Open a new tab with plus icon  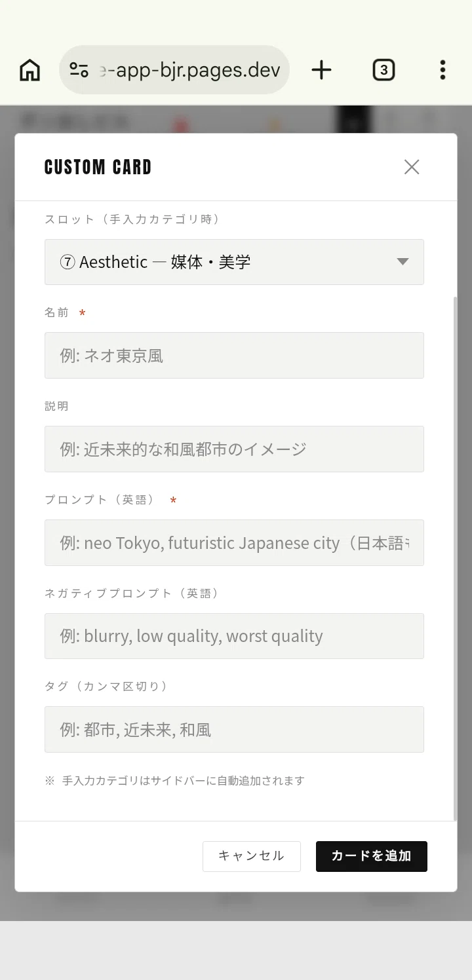[321, 69]
